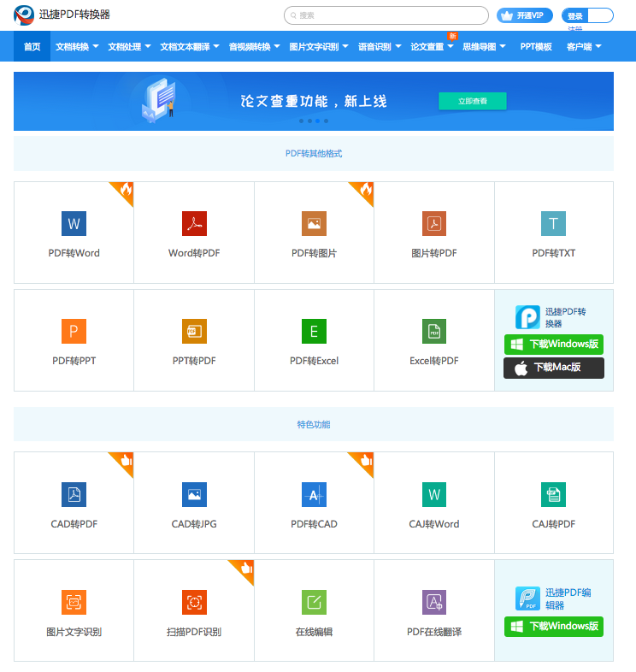Image resolution: width=636 pixels, height=672 pixels.
Task: Expand the 音视频转换 dropdown menu
Action: 254,46
